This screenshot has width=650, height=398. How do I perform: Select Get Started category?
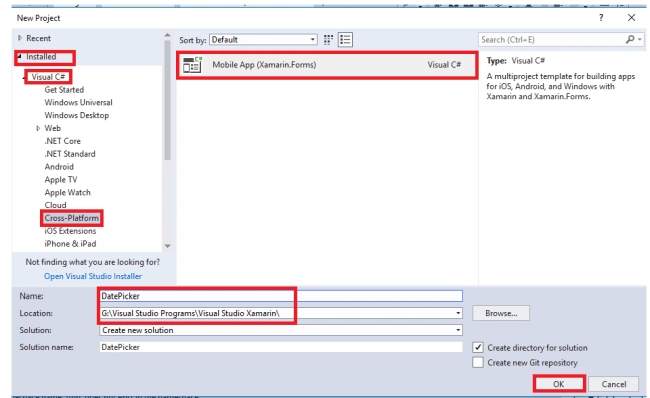tap(64, 90)
